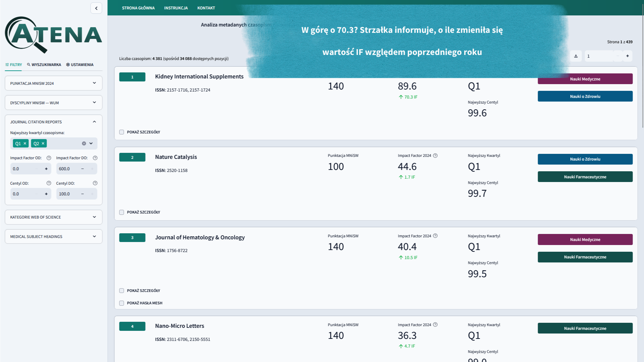This screenshot has width=644, height=362.
Task: Click the up-arrow 1.7 IF change indicator
Action: pos(407,177)
